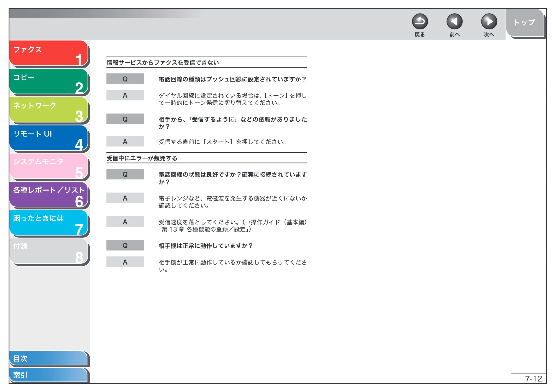
Task: Click question about プッシュ回線 setting
Action: click(232, 79)
